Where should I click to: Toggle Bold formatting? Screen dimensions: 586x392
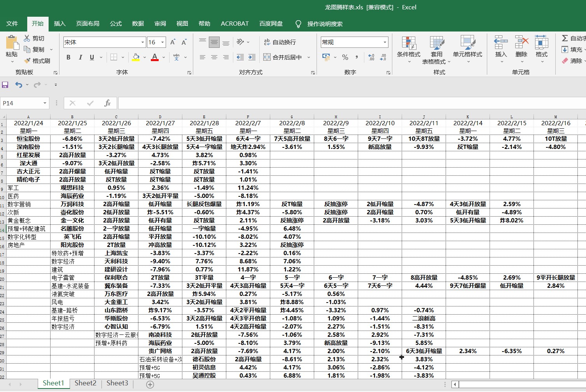[x=68, y=57]
